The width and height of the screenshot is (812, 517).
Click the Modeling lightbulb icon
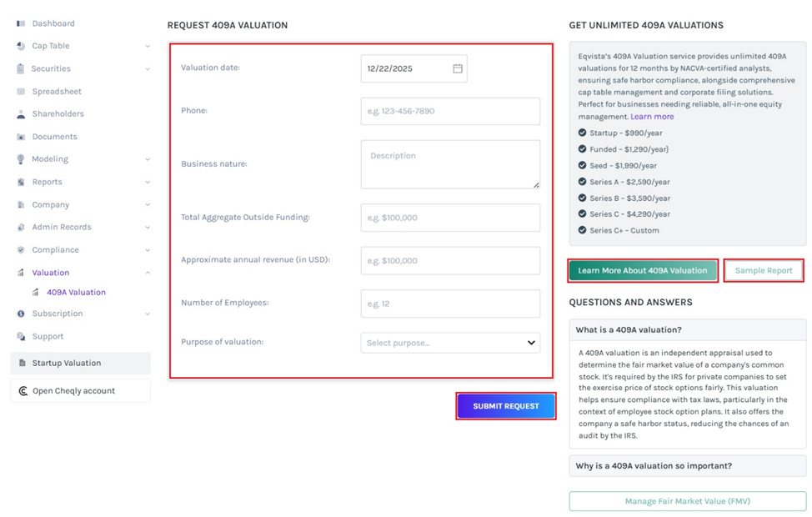pos(21,159)
